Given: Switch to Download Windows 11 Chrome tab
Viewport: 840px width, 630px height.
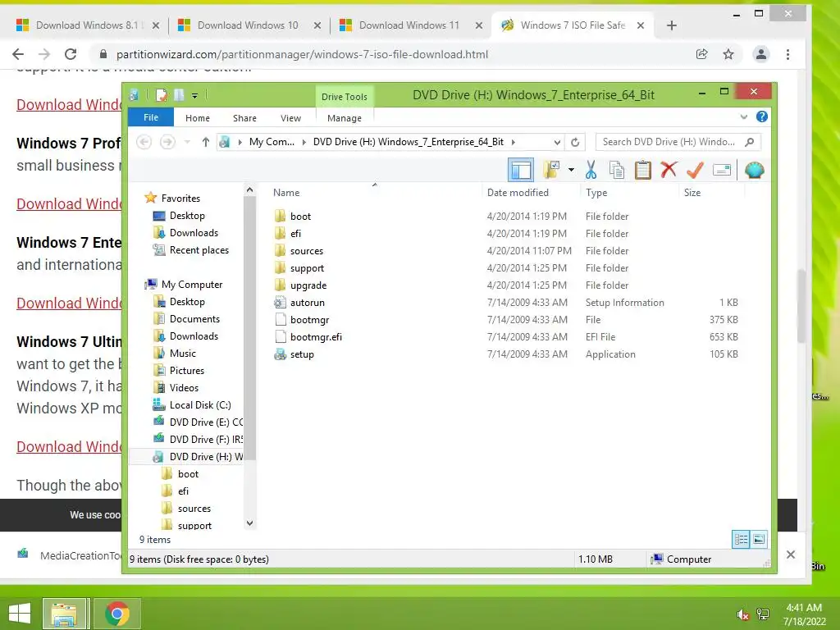Looking at the screenshot, I should [409, 25].
